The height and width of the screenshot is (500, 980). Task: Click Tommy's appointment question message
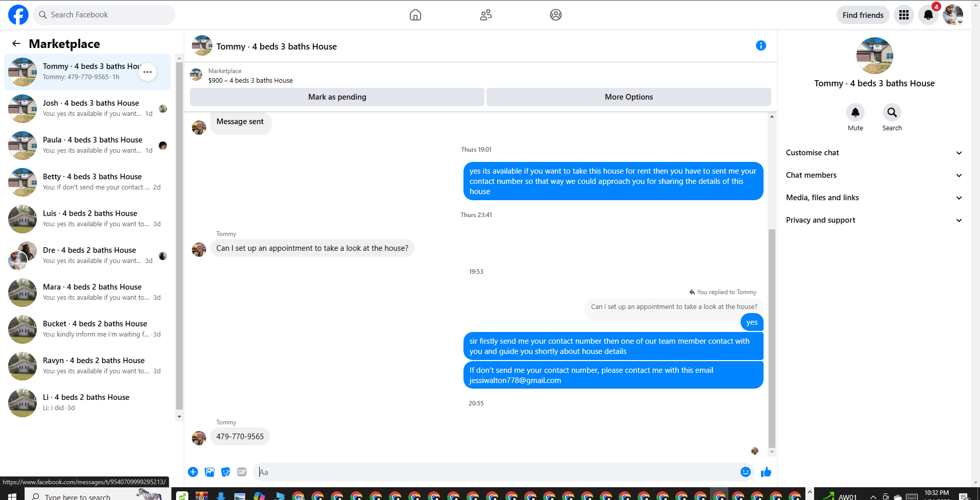[x=312, y=248]
